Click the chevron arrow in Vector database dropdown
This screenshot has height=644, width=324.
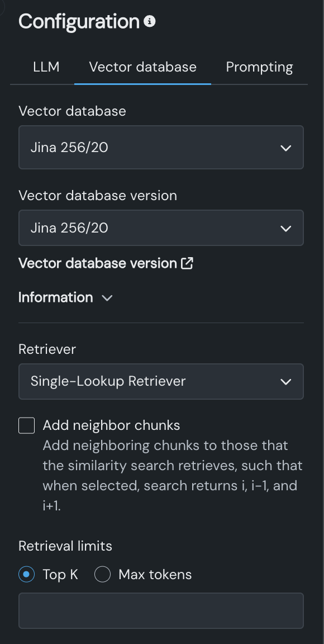click(x=286, y=148)
